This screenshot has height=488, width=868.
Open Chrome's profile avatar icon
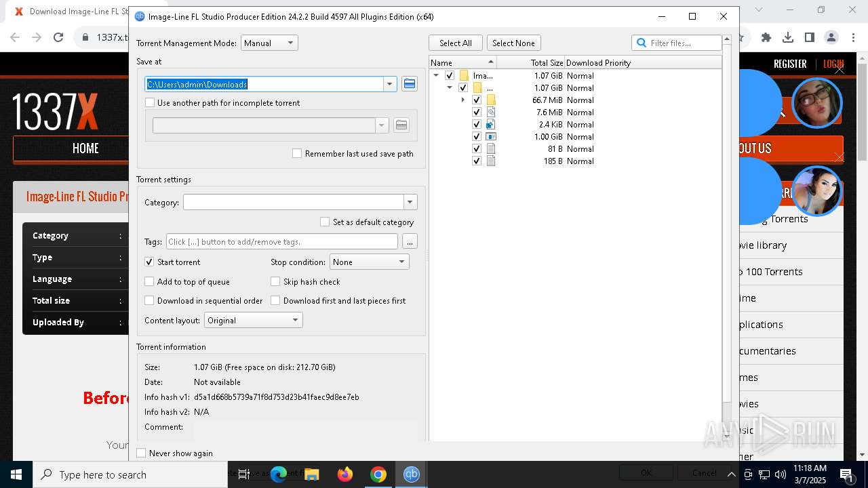click(x=831, y=37)
